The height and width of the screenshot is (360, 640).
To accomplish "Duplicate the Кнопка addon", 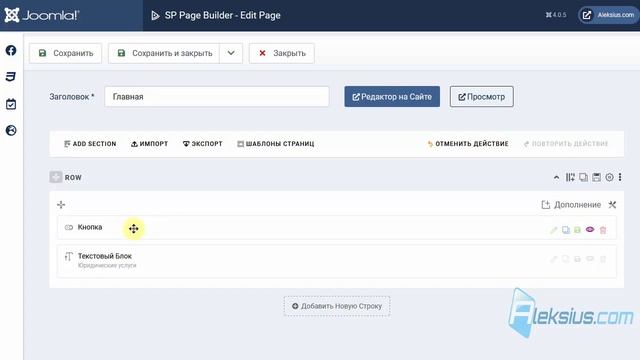I will coord(566,230).
